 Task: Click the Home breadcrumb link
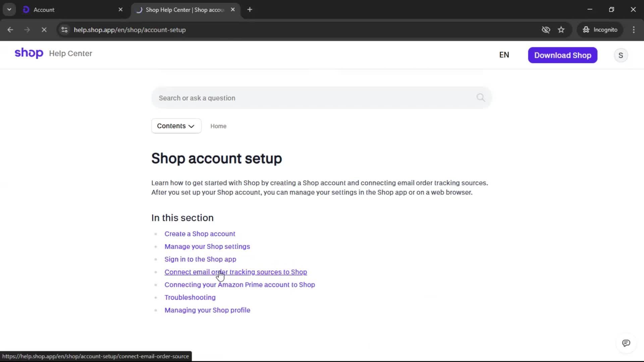[x=218, y=126]
